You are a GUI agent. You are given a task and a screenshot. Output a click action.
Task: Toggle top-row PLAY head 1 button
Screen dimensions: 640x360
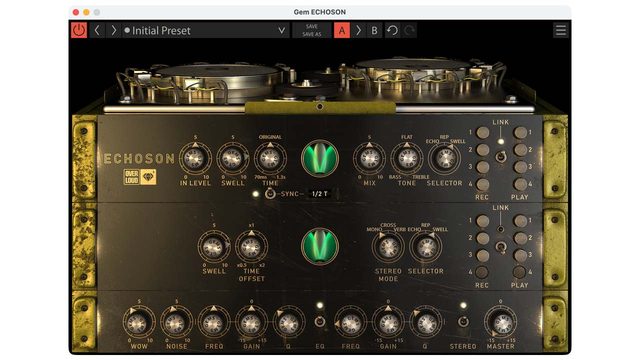520,132
